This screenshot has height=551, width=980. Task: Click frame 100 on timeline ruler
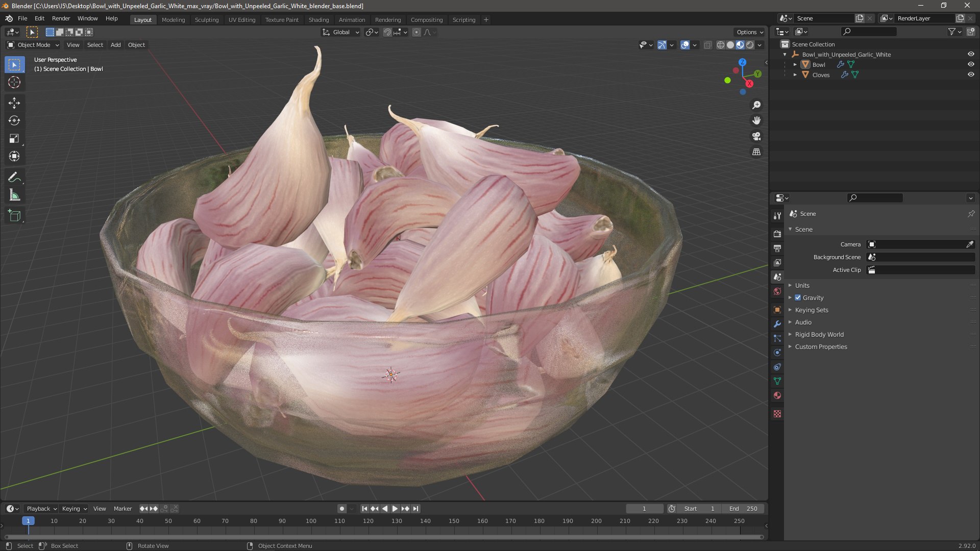[x=311, y=521]
